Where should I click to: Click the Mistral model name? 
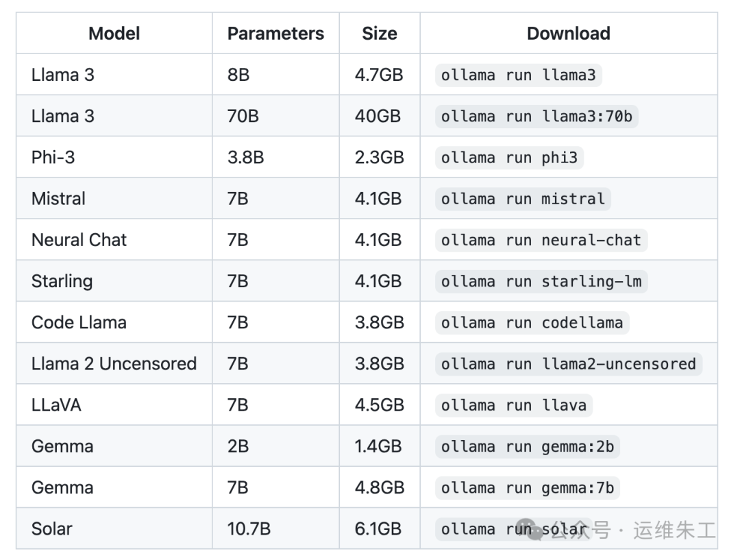pos(58,199)
